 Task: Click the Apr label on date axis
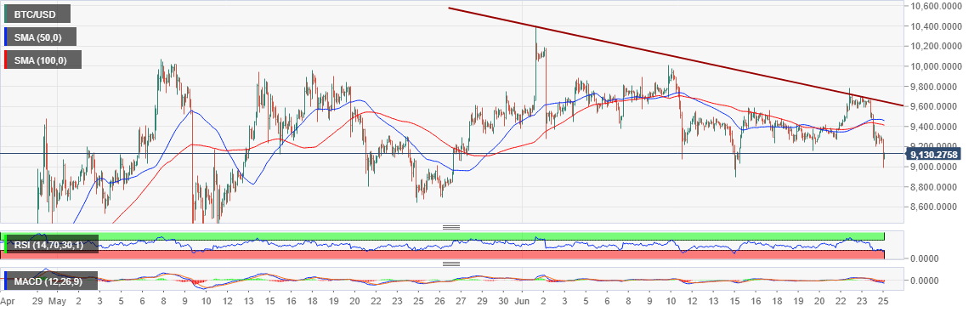tap(8, 301)
